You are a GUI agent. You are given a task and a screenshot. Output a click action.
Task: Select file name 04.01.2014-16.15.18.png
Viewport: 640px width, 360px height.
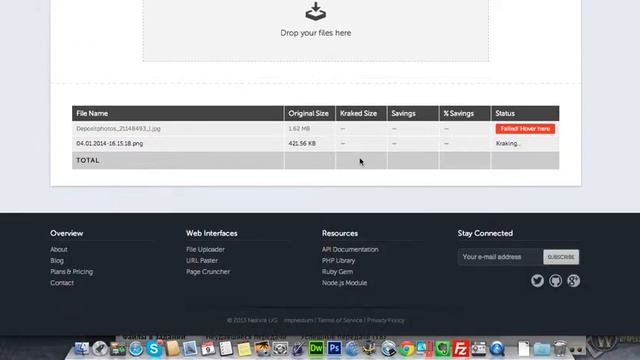coord(110,144)
